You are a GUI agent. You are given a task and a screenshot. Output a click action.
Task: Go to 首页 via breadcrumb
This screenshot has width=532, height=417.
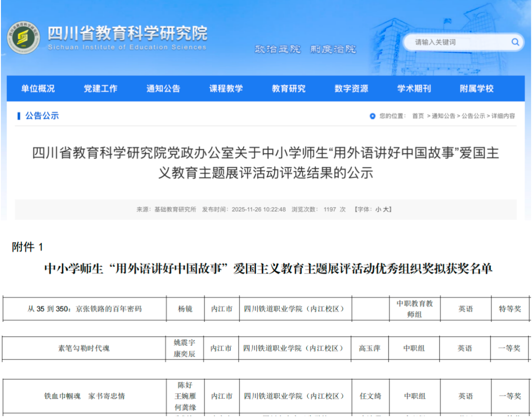tap(418, 116)
